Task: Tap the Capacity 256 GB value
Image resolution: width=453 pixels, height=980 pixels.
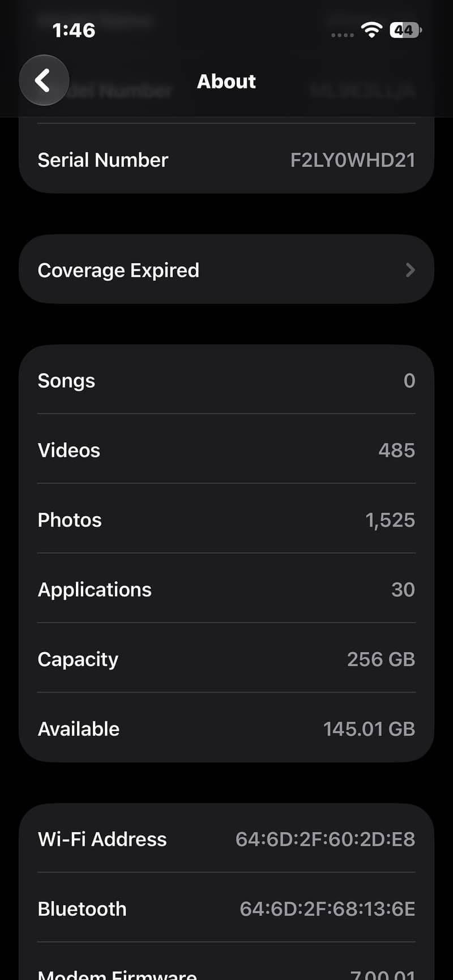Action: pos(381,659)
